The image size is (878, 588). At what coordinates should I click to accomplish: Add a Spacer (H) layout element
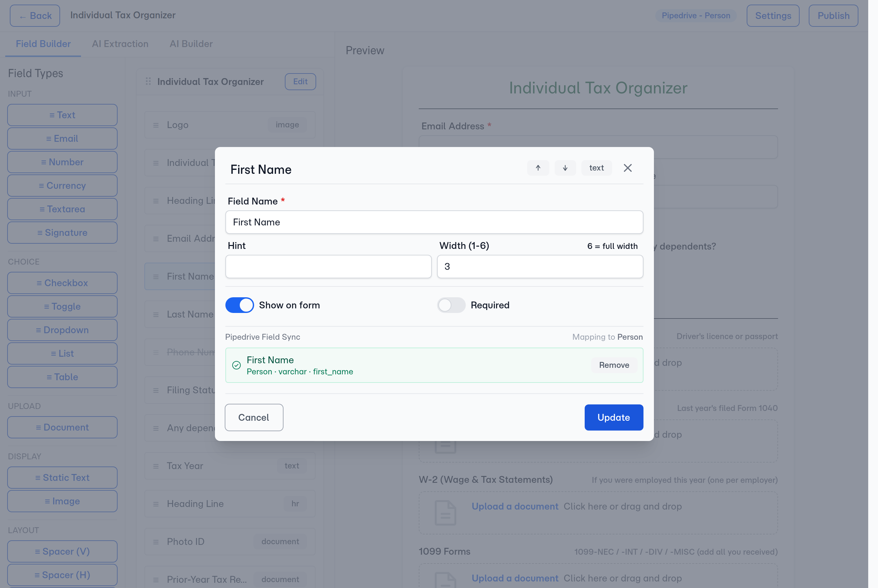click(62, 575)
